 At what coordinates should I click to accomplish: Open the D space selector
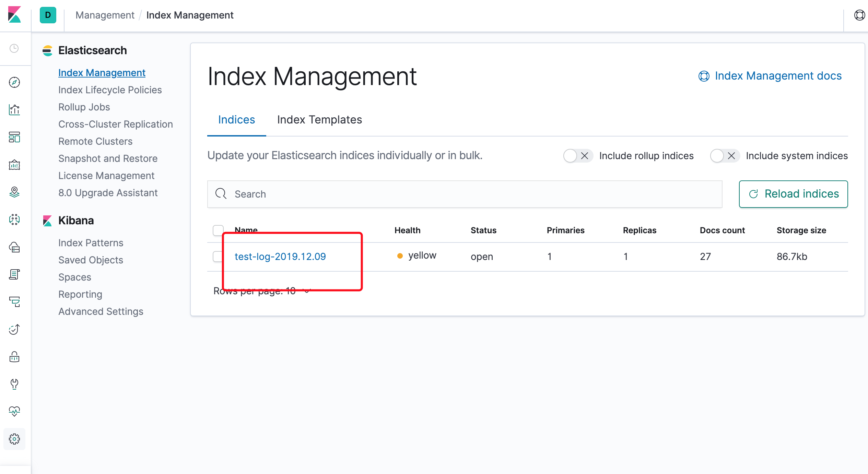48,15
